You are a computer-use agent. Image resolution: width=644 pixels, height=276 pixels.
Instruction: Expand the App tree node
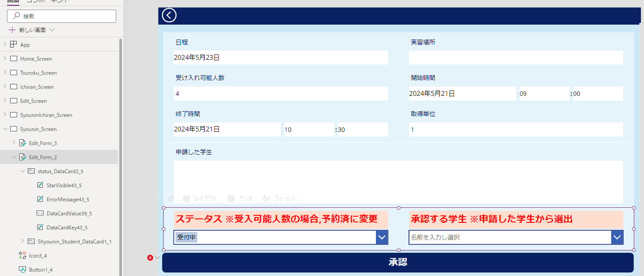pyautogui.click(x=4, y=44)
